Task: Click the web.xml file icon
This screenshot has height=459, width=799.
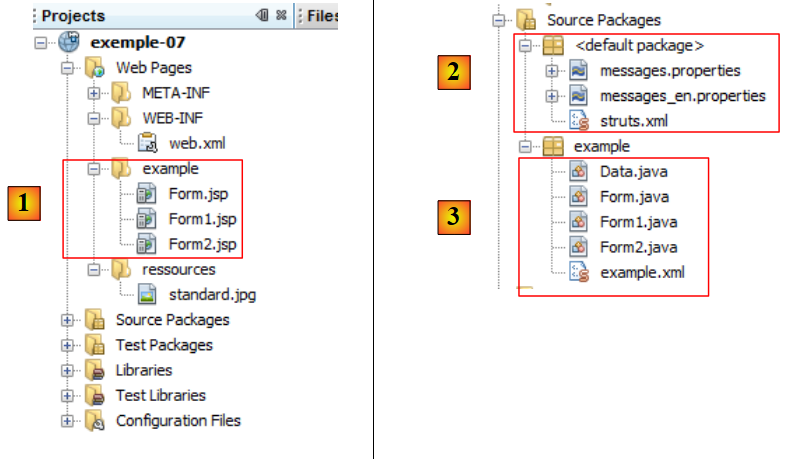Action: click(146, 144)
